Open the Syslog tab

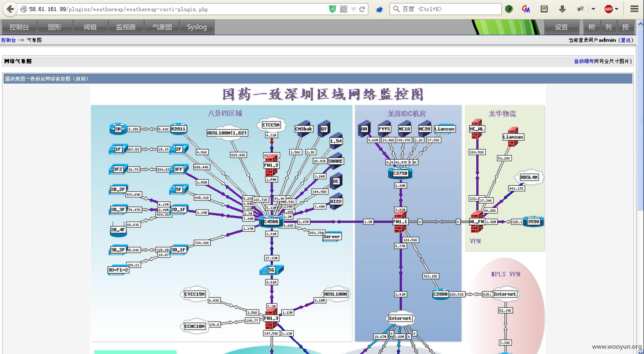pos(197,27)
